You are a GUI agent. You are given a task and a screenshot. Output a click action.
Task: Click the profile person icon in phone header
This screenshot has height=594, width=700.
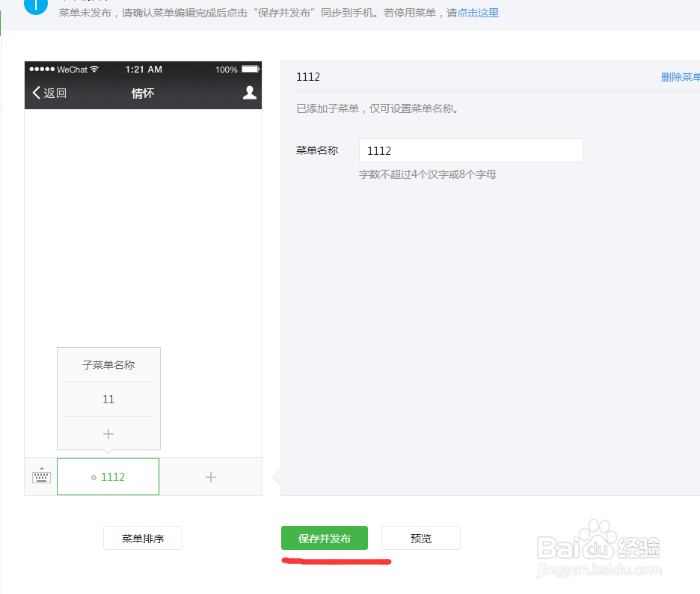pyautogui.click(x=250, y=93)
